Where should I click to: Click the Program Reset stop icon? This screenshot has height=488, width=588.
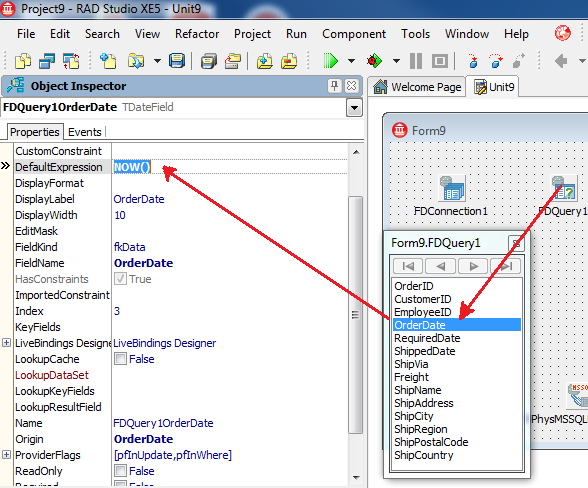pyautogui.click(x=440, y=61)
